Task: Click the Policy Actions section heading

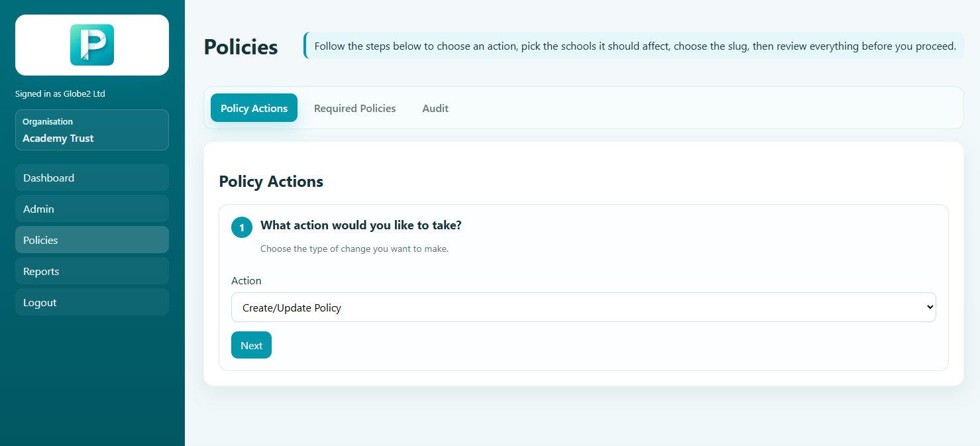Action: point(271,182)
